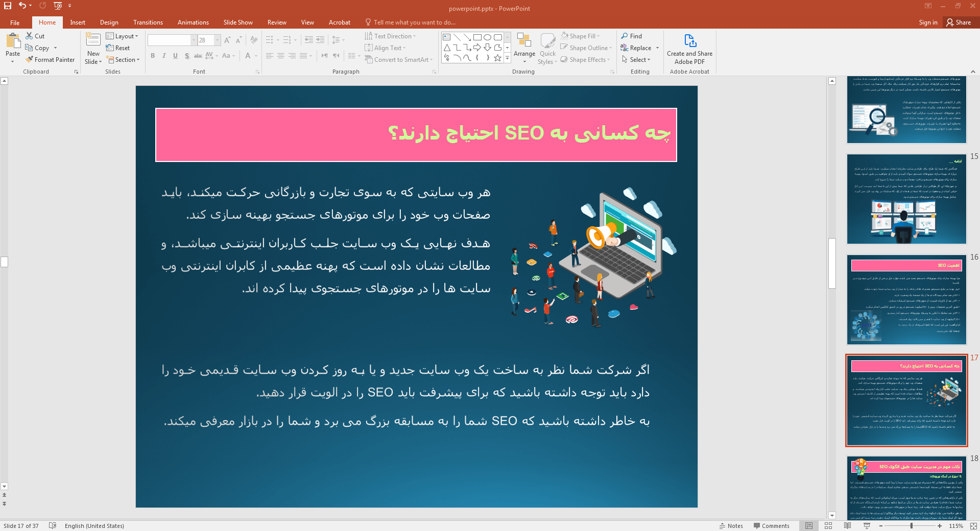Open the Shape Effects dropdown
980x531 pixels.
[x=585, y=59]
